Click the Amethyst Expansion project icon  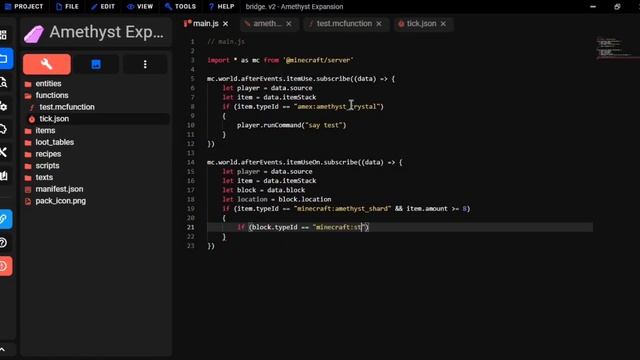click(x=34, y=33)
